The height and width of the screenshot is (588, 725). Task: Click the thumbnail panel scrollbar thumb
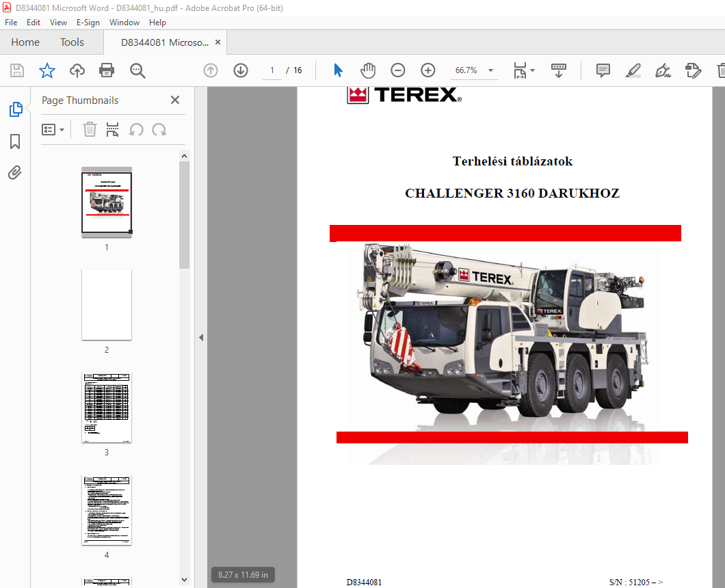tap(184, 215)
